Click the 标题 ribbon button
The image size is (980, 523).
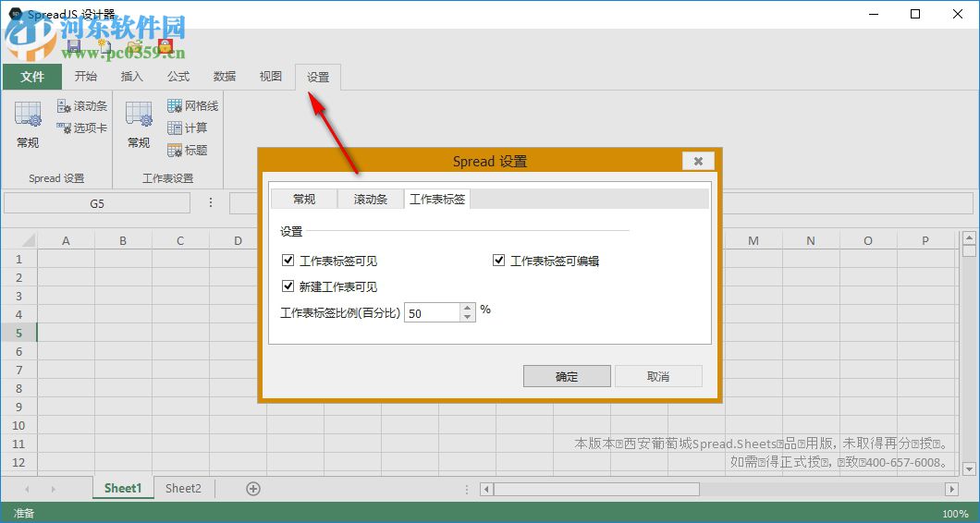[188, 150]
